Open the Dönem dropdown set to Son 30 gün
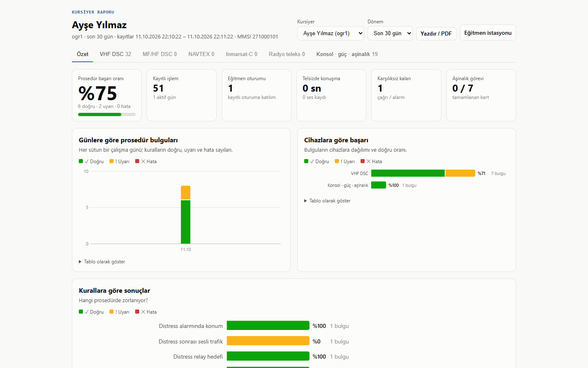 point(390,33)
